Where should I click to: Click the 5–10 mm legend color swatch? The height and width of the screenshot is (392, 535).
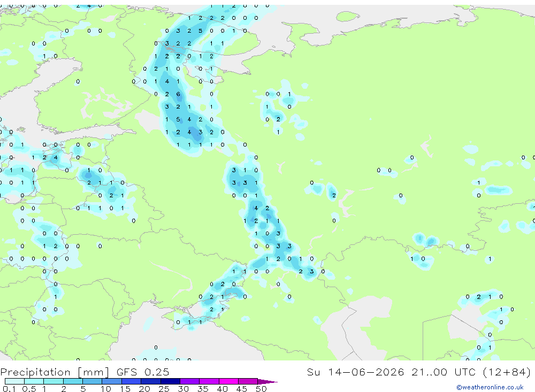tap(93, 381)
